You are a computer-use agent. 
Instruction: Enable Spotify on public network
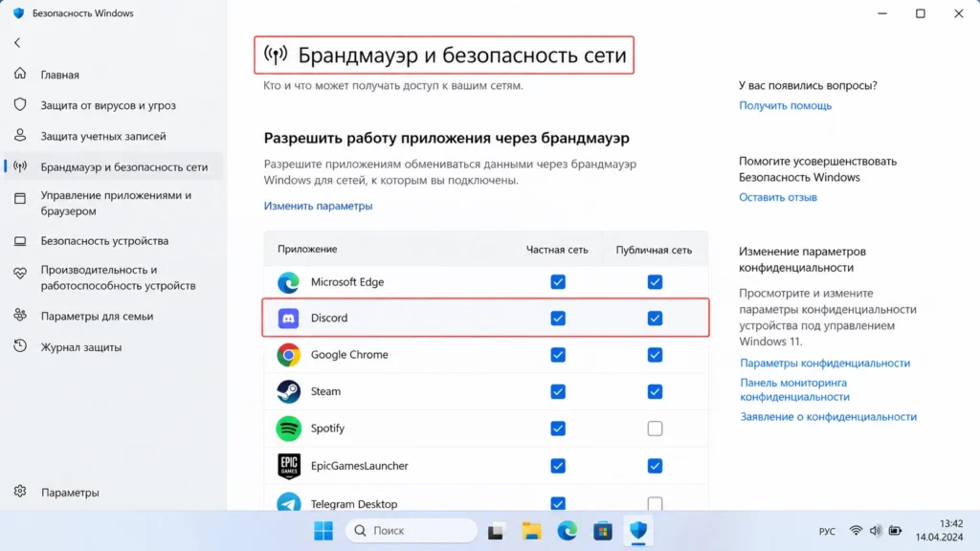tap(655, 429)
